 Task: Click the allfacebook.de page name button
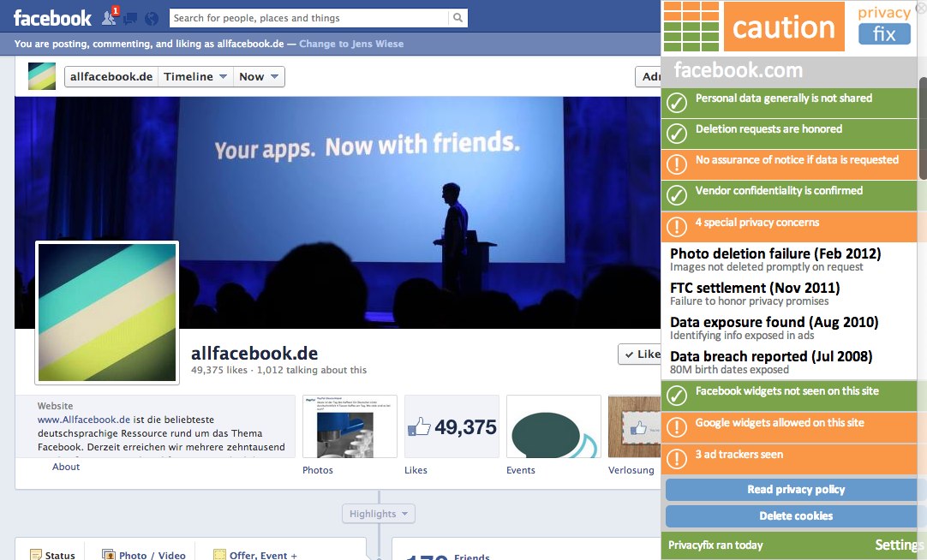(111, 77)
